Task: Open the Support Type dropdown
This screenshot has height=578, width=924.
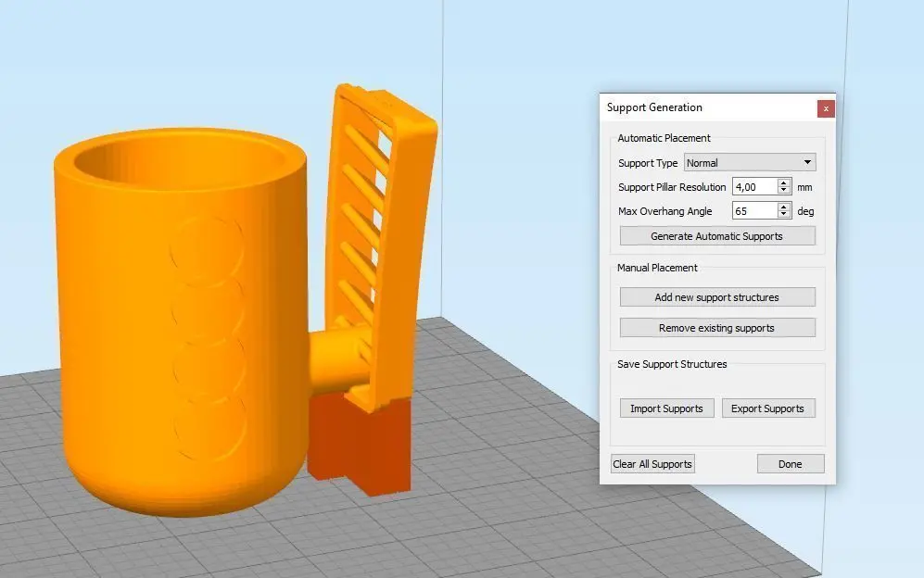Action: click(x=750, y=163)
